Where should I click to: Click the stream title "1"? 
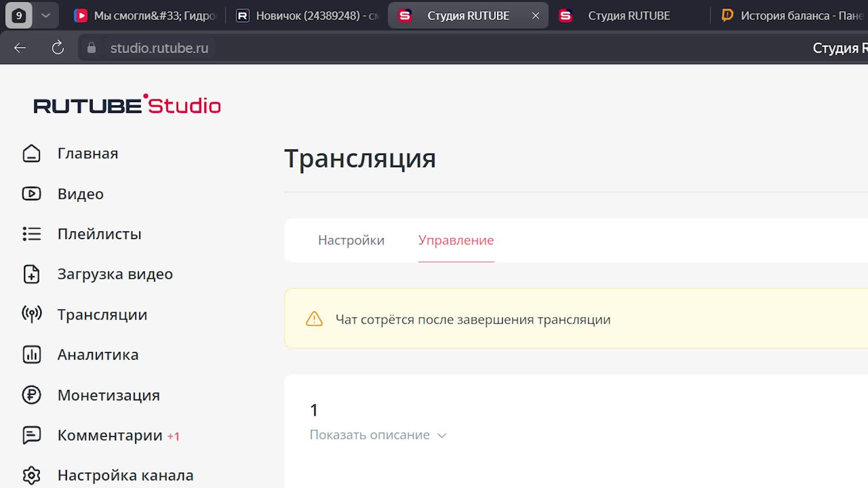pos(314,410)
